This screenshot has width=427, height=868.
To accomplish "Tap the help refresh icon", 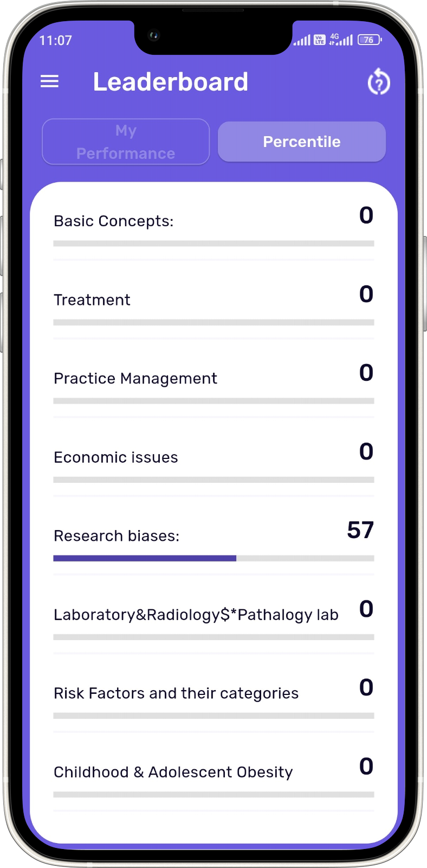I will click(x=378, y=82).
